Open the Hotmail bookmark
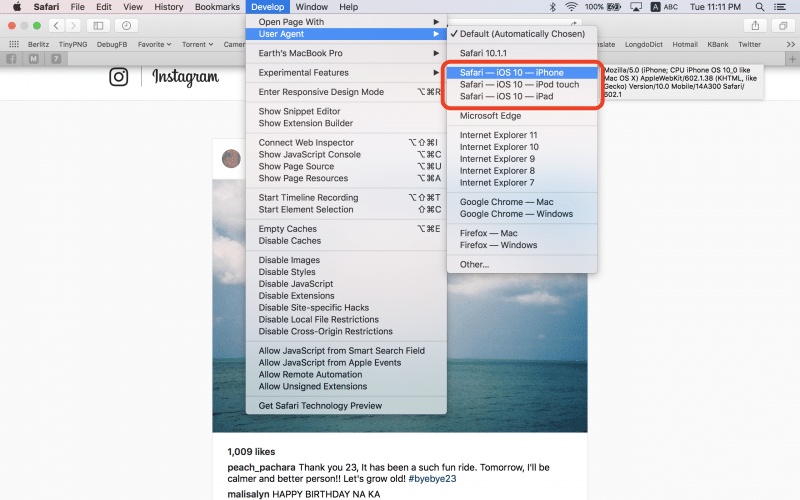This screenshot has height=500, width=800. tap(685, 44)
